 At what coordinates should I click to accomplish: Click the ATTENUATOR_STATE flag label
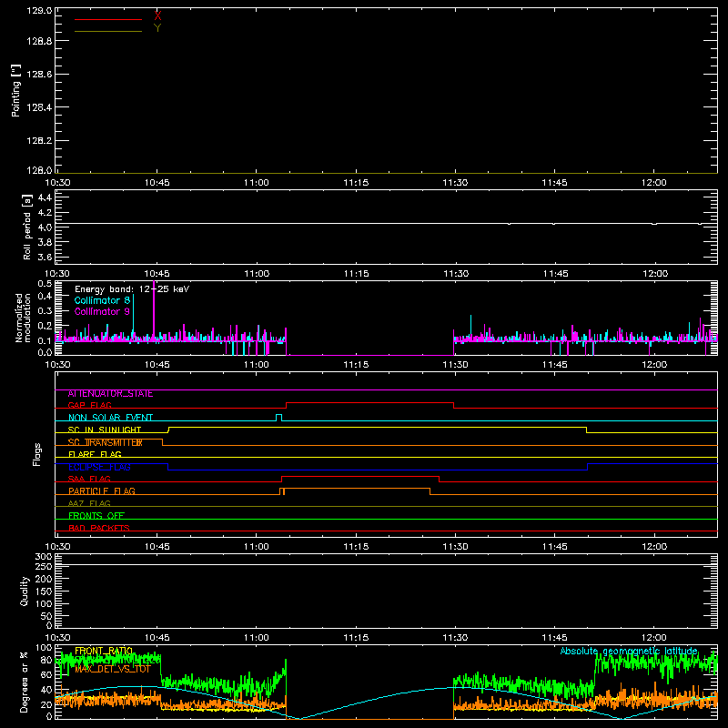point(110,394)
